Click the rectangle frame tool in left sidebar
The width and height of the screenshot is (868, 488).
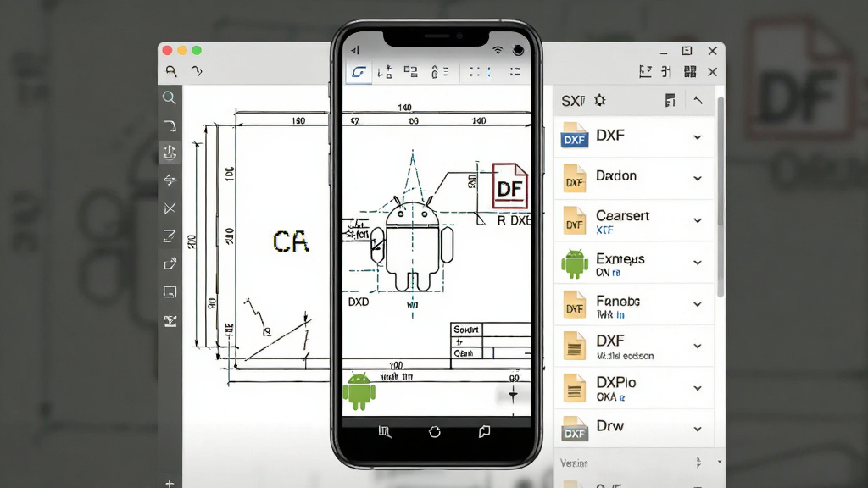(170, 291)
